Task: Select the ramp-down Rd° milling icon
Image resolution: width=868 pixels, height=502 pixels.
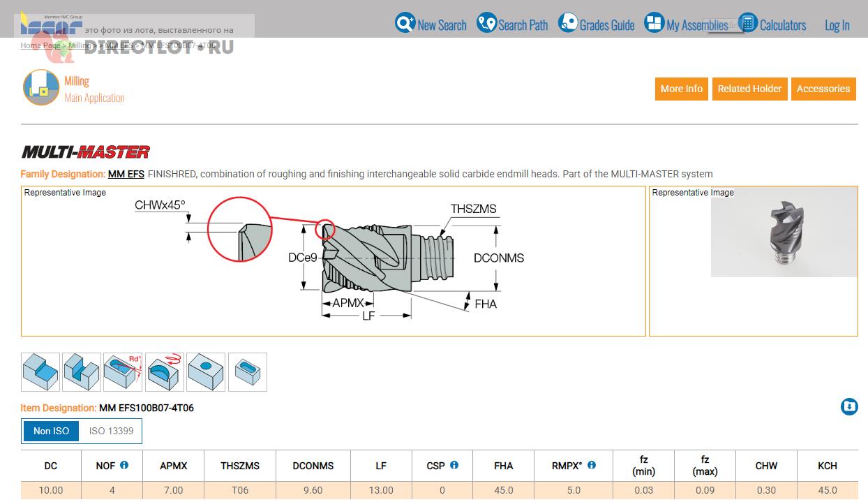Action: [x=123, y=371]
